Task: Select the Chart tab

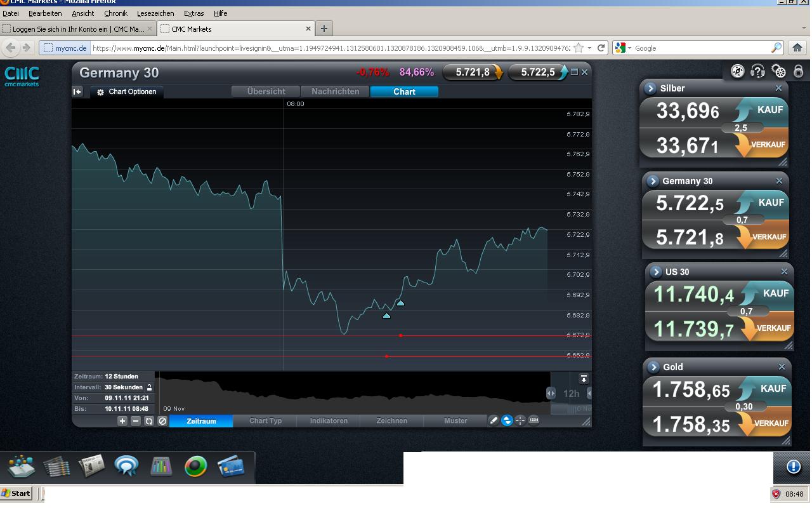Action: (404, 91)
